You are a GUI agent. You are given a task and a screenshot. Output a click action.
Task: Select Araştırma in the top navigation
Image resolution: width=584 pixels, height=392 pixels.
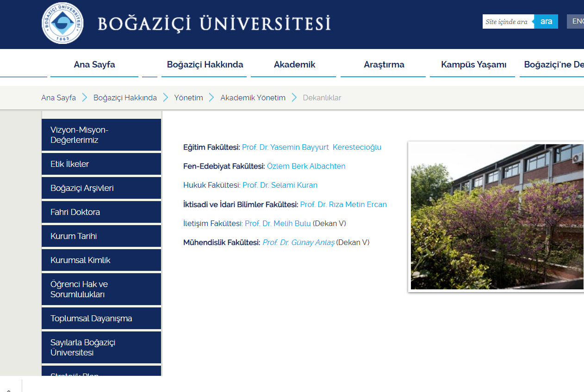[384, 65]
